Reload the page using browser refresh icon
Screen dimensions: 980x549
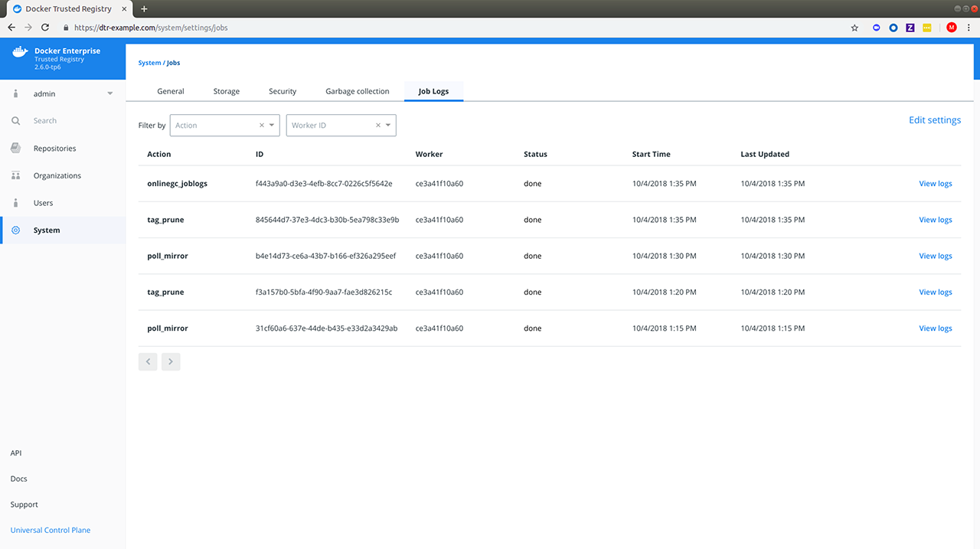coord(45,28)
